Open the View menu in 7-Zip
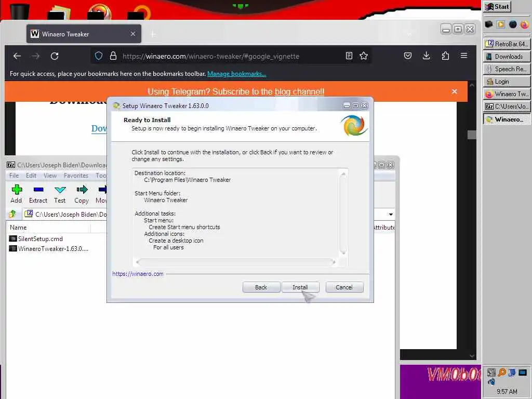 [x=50, y=176]
